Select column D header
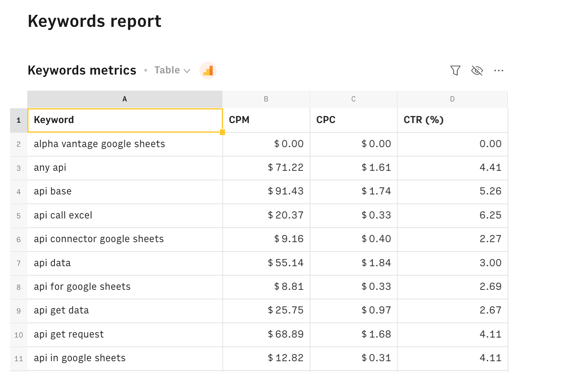The width and height of the screenshot is (588, 372). (x=452, y=99)
